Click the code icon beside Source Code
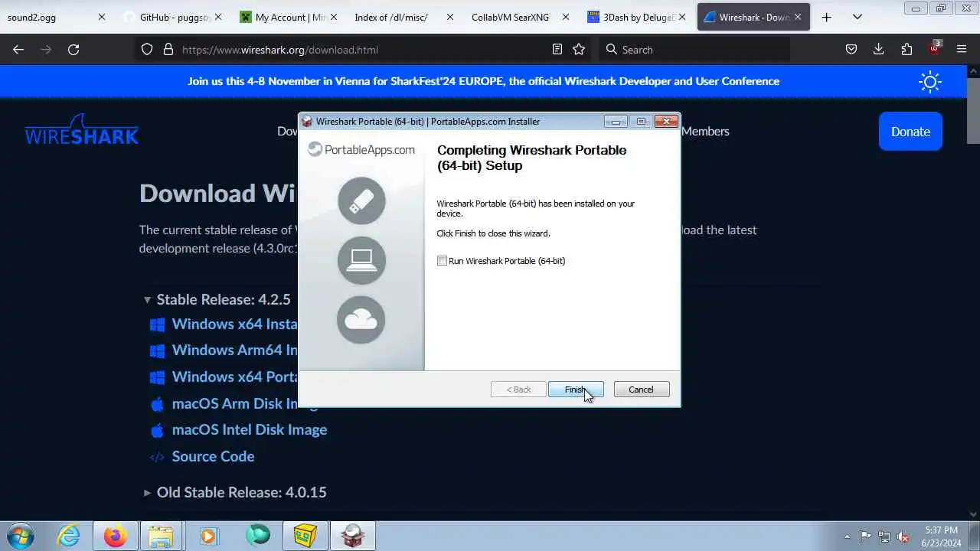 (x=157, y=457)
